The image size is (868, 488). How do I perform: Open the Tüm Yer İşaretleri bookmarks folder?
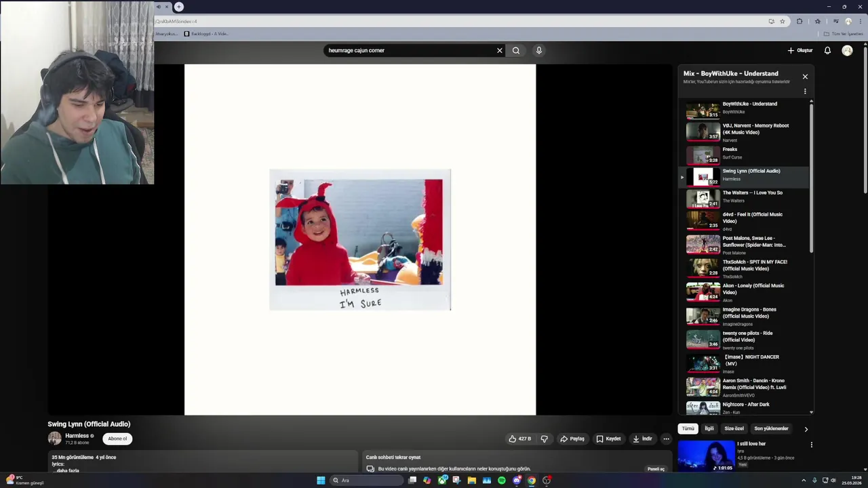[x=844, y=33]
